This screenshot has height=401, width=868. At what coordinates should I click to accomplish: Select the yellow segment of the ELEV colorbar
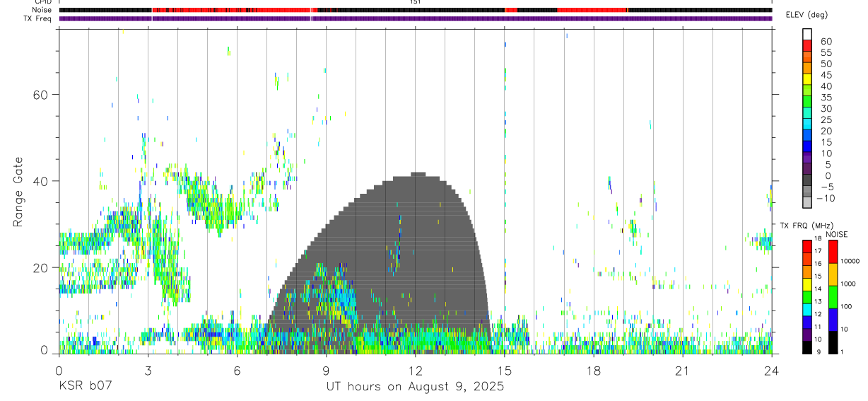click(x=807, y=80)
